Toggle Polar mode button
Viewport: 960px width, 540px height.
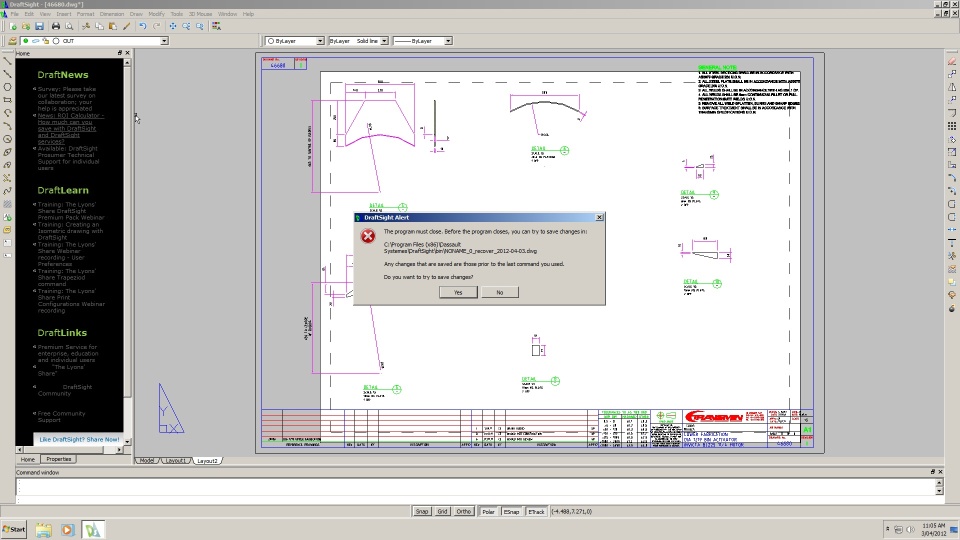pyautogui.click(x=488, y=512)
